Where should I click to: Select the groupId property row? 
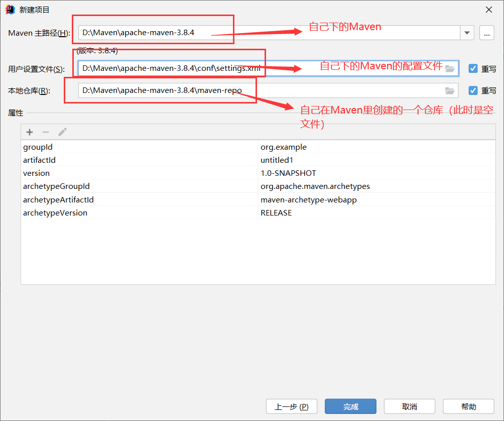tap(258, 147)
